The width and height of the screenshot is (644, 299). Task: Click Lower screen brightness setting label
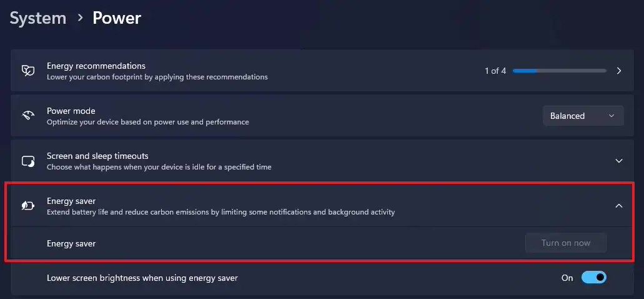pos(142,278)
